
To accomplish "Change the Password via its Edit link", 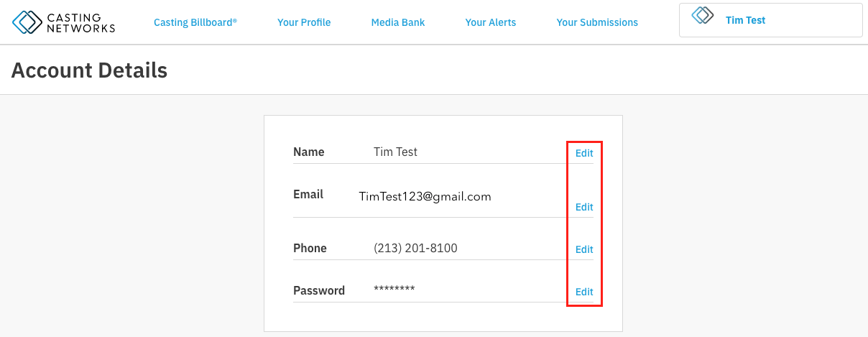I will (x=584, y=292).
